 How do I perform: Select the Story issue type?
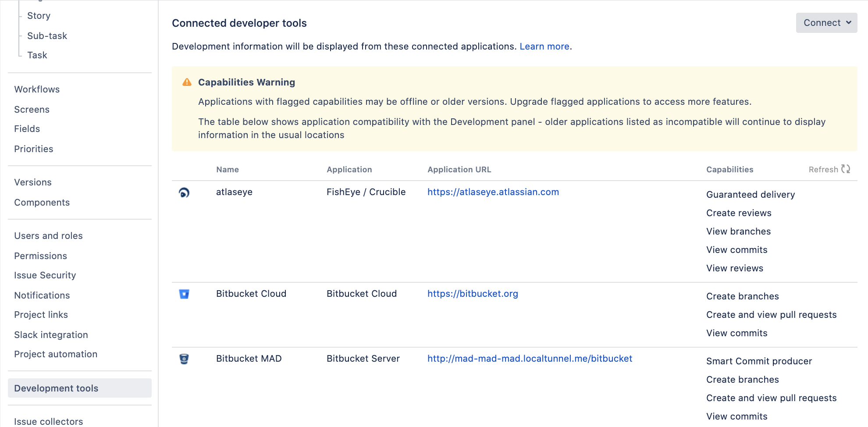[39, 16]
